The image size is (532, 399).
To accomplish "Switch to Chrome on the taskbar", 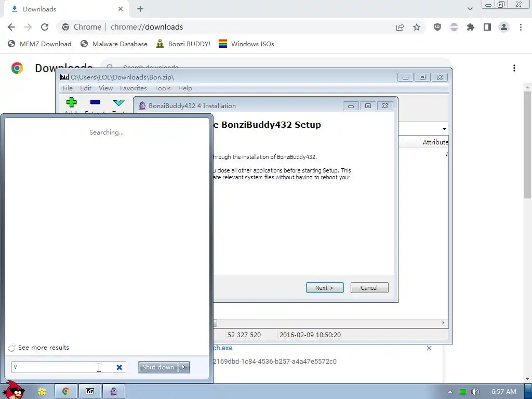I will point(66,392).
